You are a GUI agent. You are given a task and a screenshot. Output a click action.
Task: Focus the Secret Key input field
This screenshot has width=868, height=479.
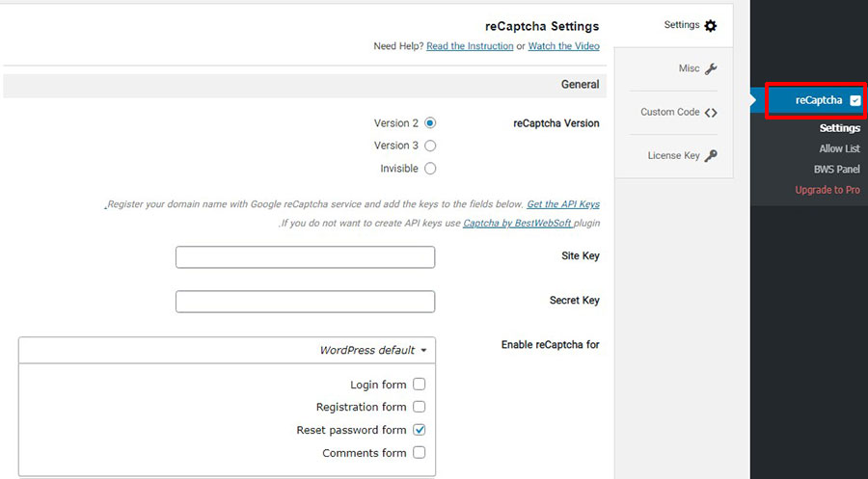tap(305, 302)
